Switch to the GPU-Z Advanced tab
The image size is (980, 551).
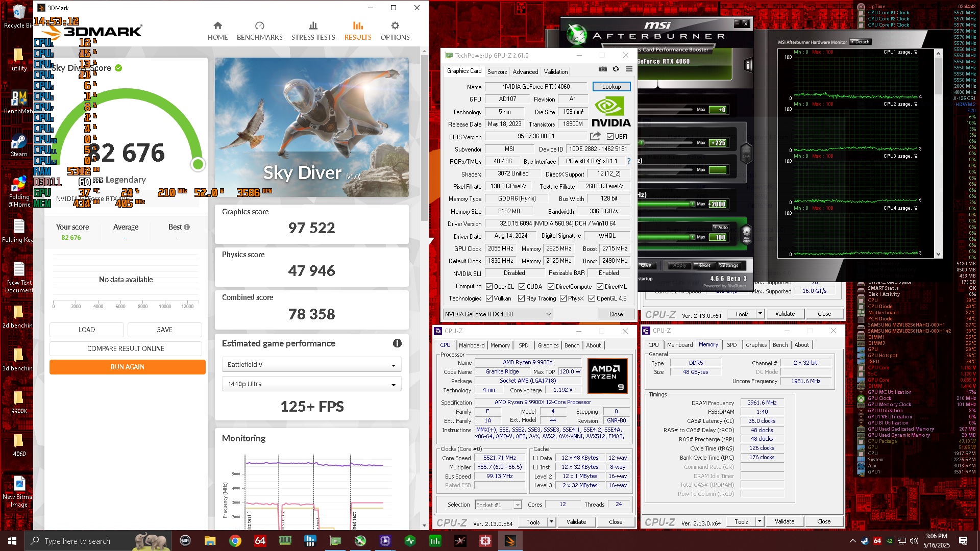(525, 72)
